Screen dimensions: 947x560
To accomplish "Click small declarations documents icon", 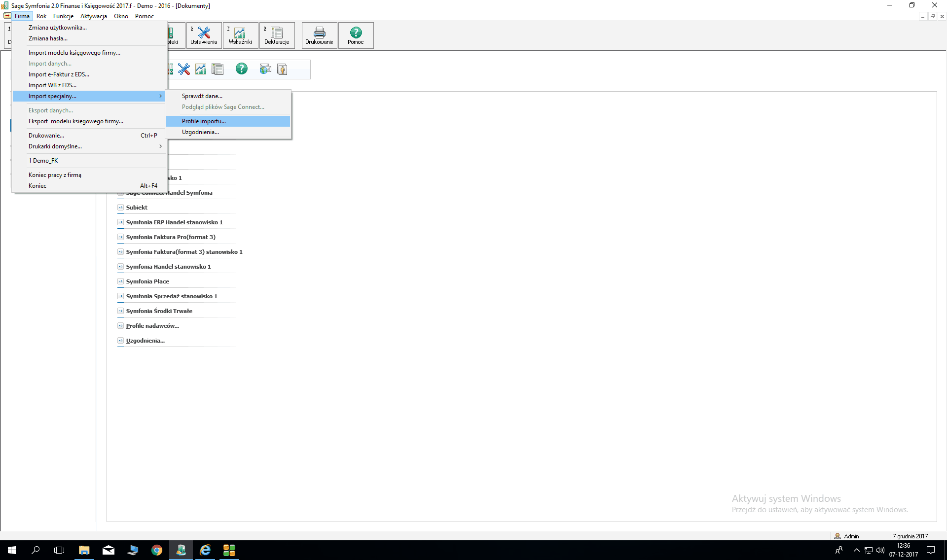I will [218, 69].
